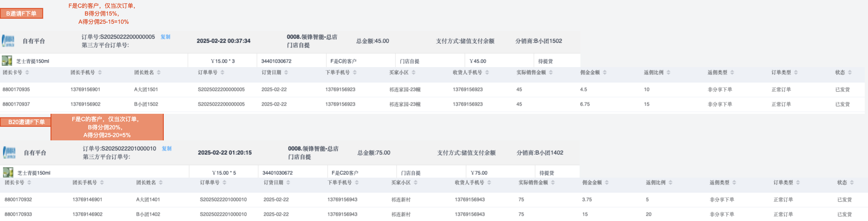This screenshot has width=868, height=221.
Task: Copy order number S2025022200000005 via 复制
Action: tap(165, 37)
